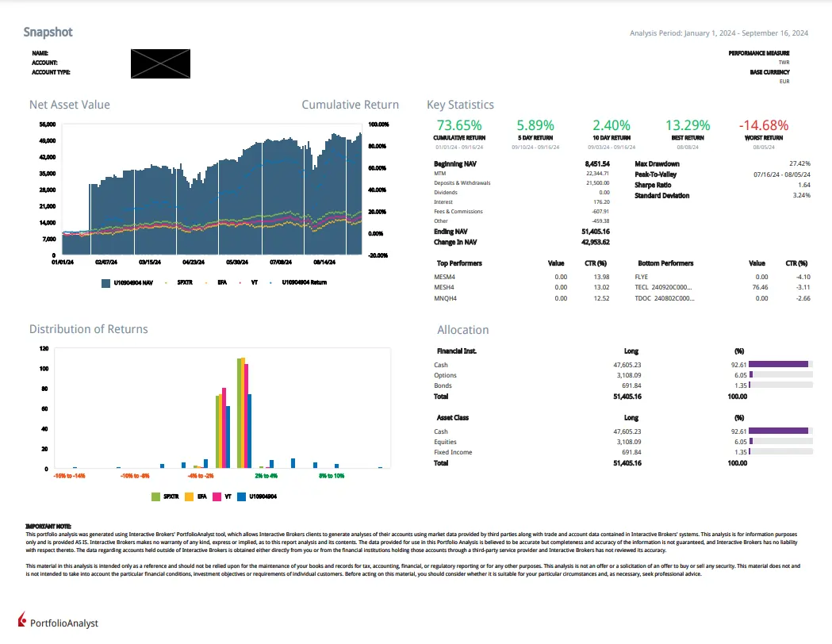The image size is (832, 644).
Task: Click the Analysis Period date range text
Action: pyautogui.click(x=719, y=33)
